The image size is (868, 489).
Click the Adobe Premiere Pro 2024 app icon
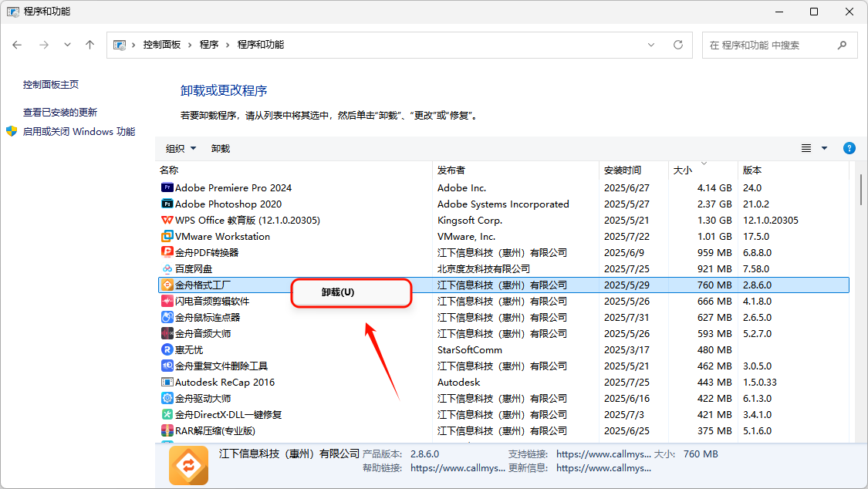(x=167, y=187)
